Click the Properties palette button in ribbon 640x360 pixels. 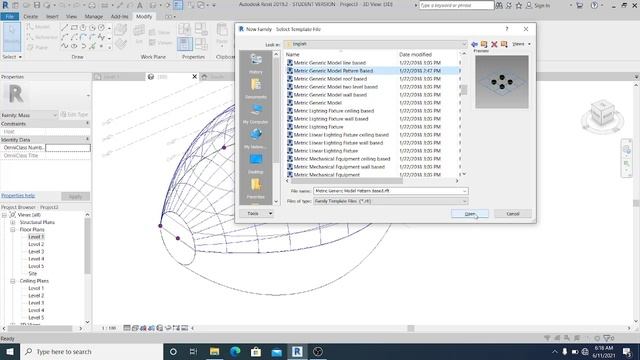coord(184,43)
